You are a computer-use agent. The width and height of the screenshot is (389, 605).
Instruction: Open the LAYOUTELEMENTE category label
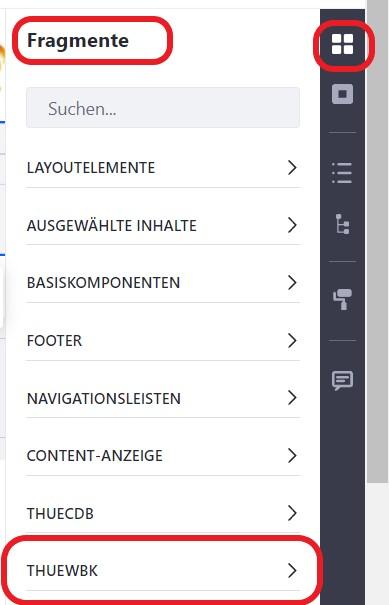tap(91, 168)
